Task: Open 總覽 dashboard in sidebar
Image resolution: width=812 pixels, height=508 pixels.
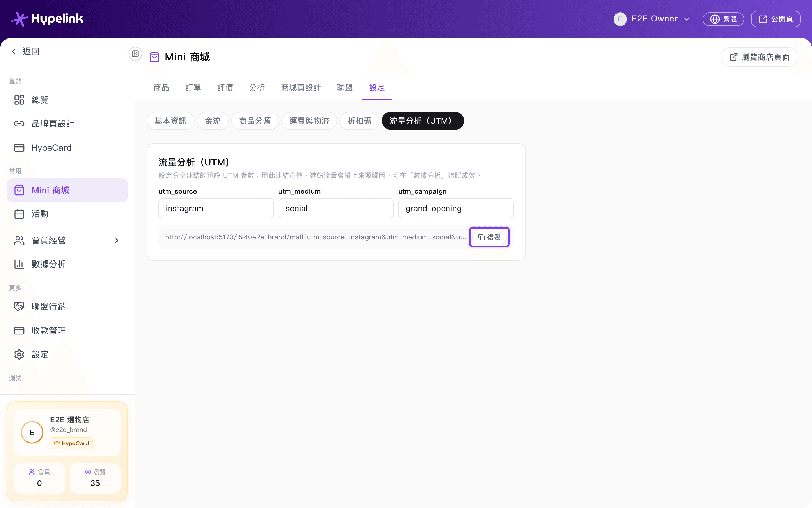Action: coord(67,100)
